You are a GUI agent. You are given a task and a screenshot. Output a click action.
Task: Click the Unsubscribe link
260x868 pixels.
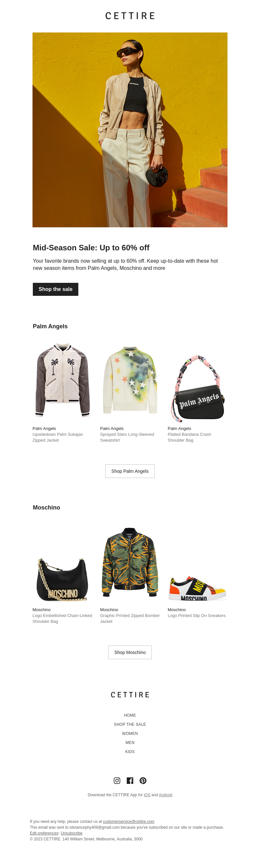[x=71, y=833]
